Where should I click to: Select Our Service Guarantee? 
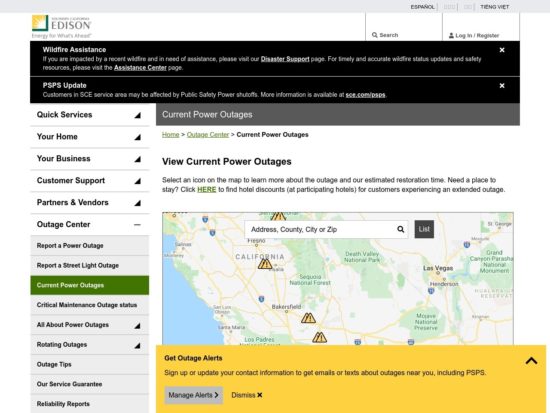point(90,384)
